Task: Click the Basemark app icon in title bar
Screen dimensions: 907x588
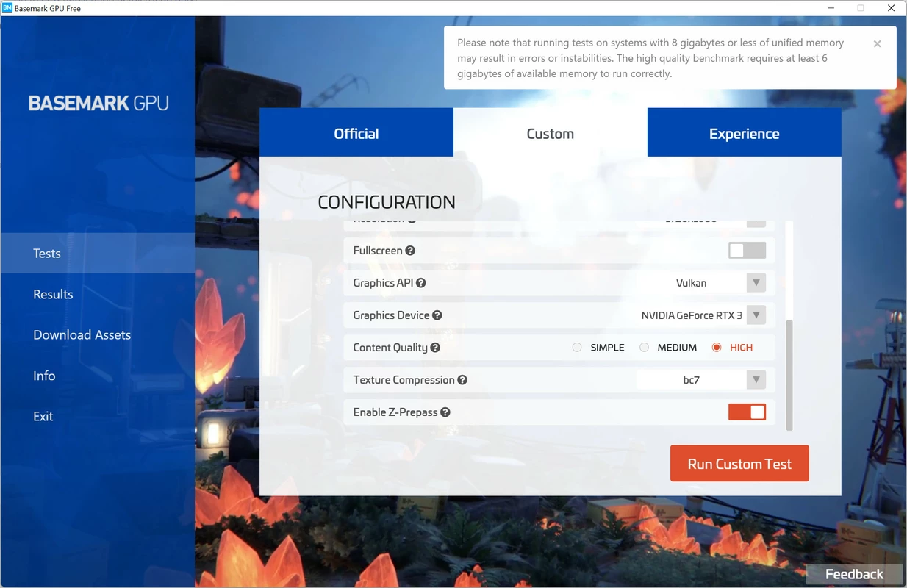Action: pos(7,8)
